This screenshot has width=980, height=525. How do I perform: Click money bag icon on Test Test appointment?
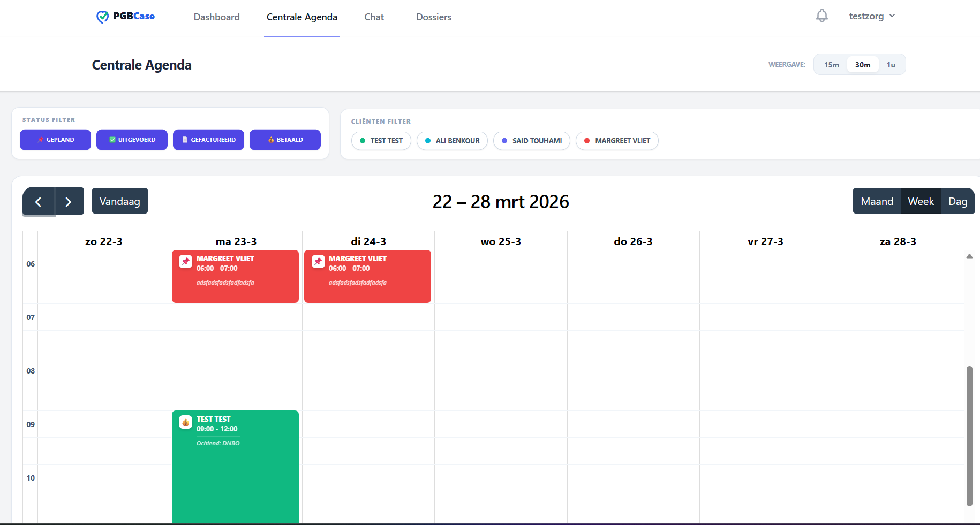pyautogui.click(x=186, y=422)
